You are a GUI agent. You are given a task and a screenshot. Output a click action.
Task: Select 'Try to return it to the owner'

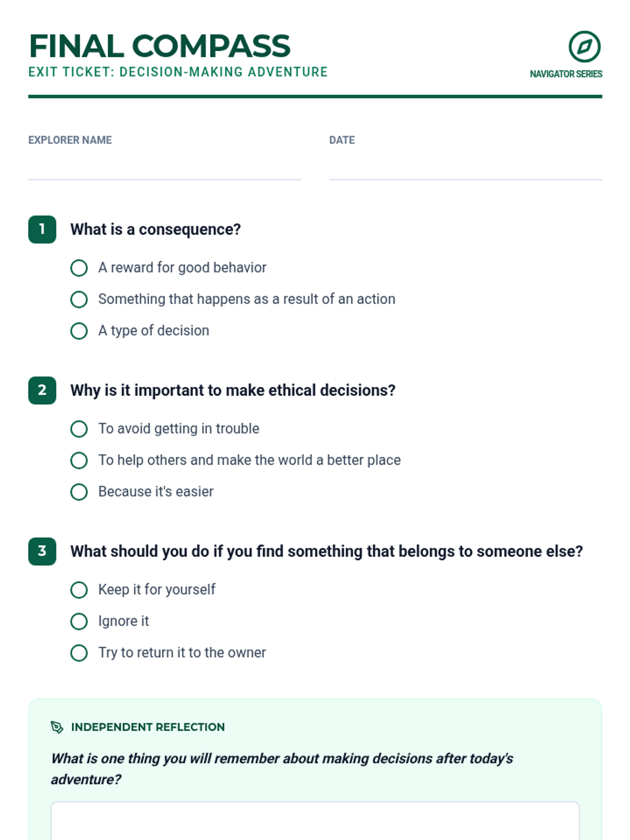79,653
